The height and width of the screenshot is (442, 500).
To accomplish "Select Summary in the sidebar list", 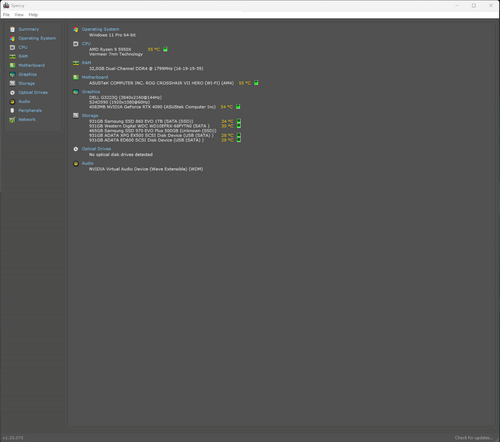I will pyautogui.click(x=29, y=29).
